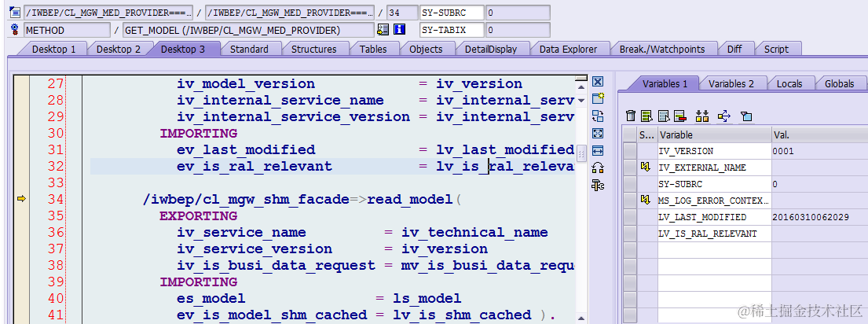The height and width of the screenshot is (324, 868).
Task: Open the Structures tab
Action: pyautogui.click(x=314, y=50)
